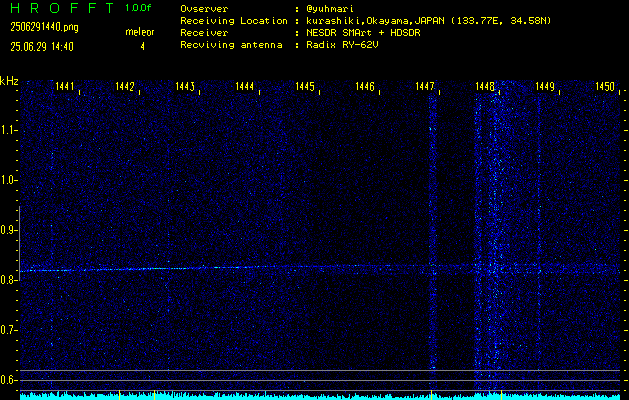629x400 pixels.
Task: Click the 1443 time axis label
Action: point(185,86)
